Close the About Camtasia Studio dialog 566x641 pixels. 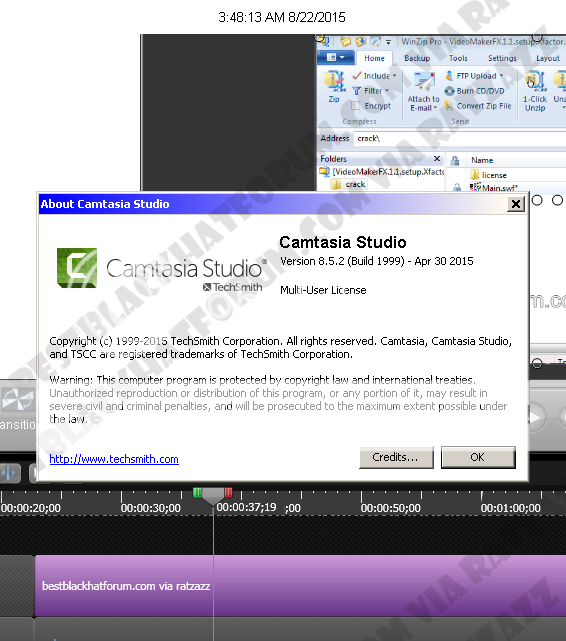click(516, 204)
